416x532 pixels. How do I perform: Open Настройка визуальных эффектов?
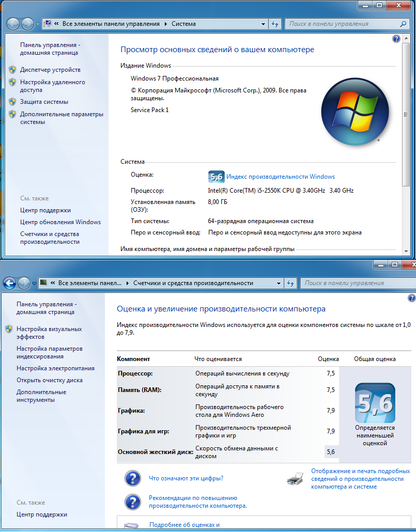(x=49, y=333)
